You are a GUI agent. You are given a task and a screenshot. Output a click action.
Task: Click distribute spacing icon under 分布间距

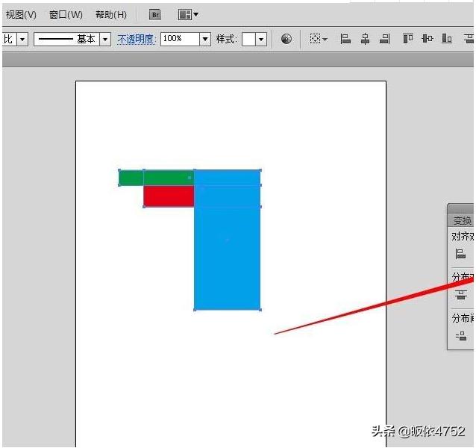point(461,336)
